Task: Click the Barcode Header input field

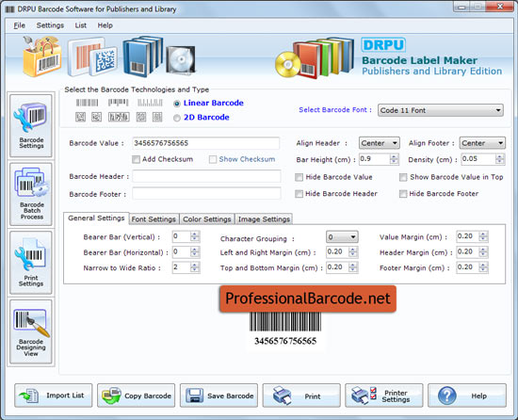Action: (x=206, y=176)
